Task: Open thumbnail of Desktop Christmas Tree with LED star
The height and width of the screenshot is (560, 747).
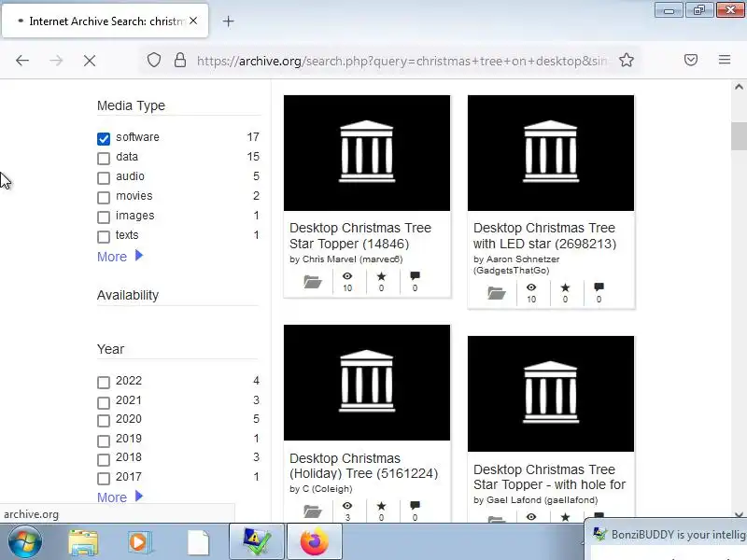Action: (551, 153)
